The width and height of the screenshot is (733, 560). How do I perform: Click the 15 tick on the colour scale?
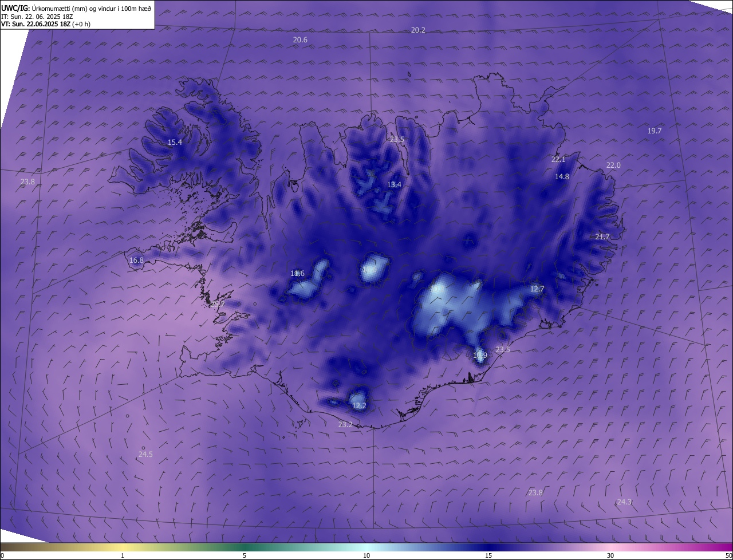pos(488,556)
